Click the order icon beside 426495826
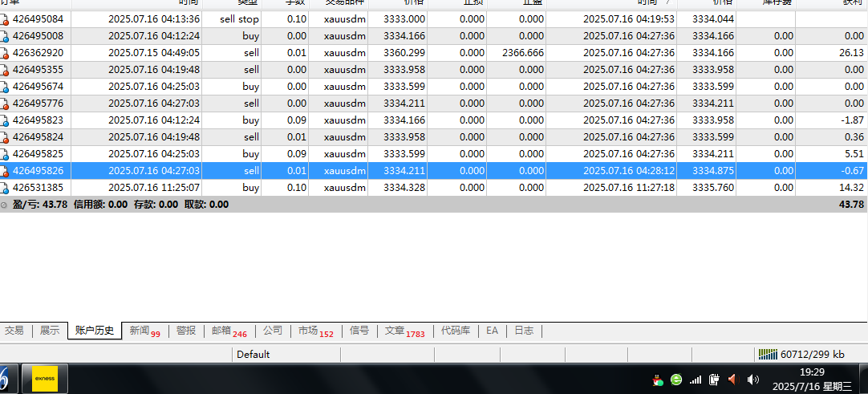 5,171
